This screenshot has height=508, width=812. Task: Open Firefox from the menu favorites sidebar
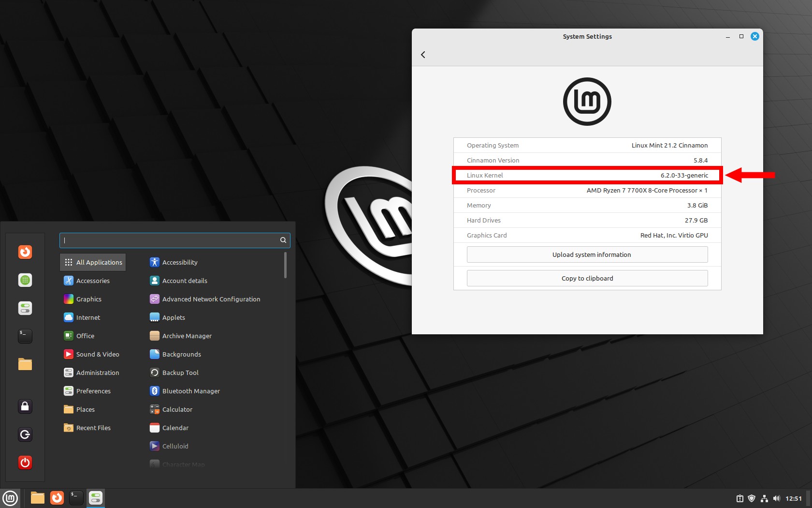25,252
